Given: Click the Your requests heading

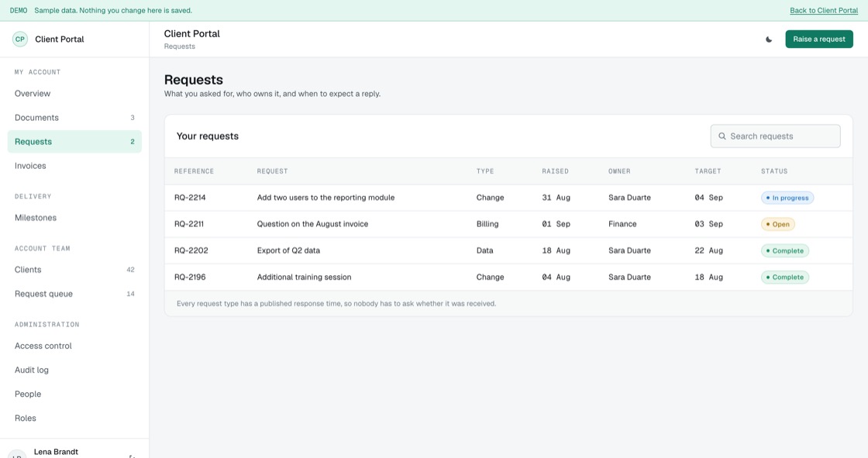Looking at the screenshot, I should (x=208, y=136).
